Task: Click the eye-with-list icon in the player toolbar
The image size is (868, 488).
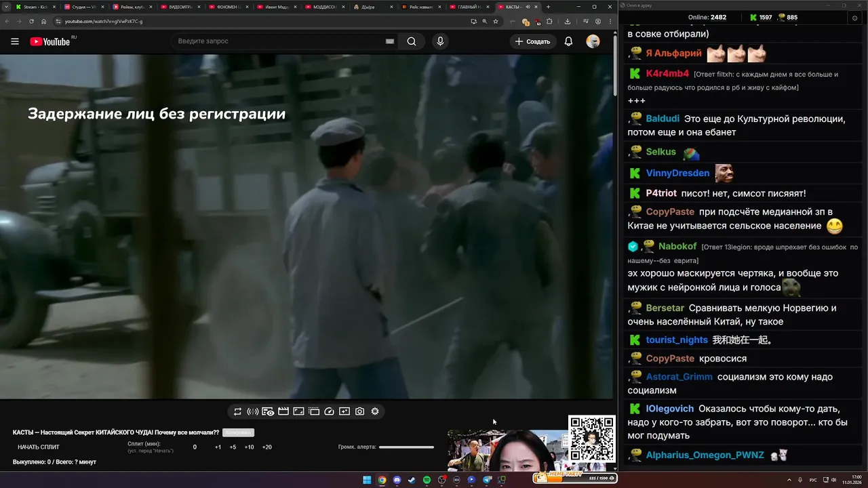Action: point(268,411)
